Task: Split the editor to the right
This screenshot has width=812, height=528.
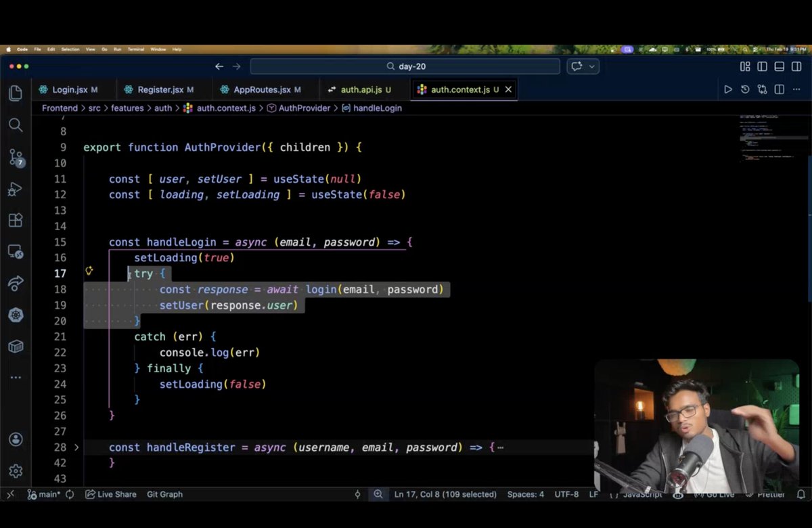Action: [780, 89]
